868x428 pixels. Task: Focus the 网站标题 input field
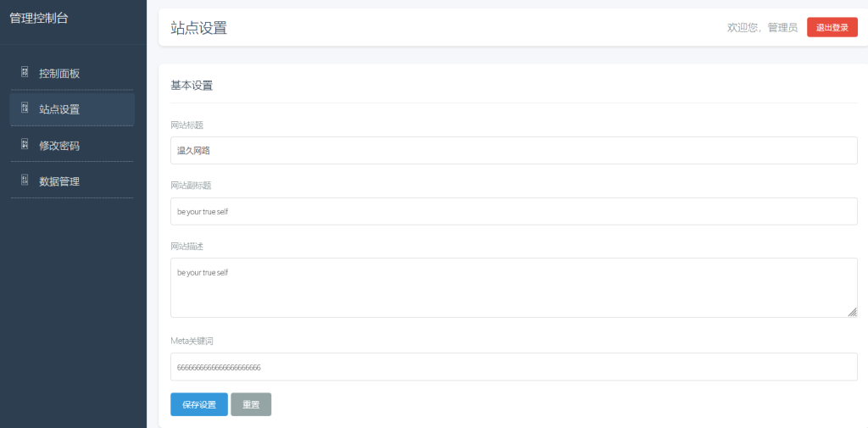tap(514, 151)
